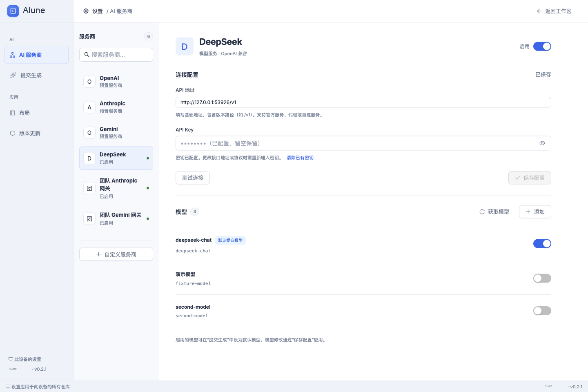Click the DeepSeek green status dot

pyautogui.click(x=148, y=158)
